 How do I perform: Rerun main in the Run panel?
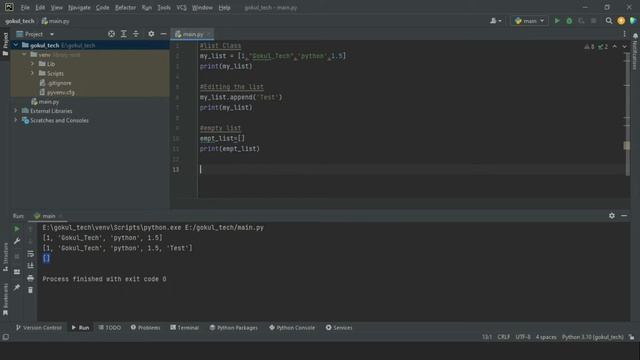17,229
